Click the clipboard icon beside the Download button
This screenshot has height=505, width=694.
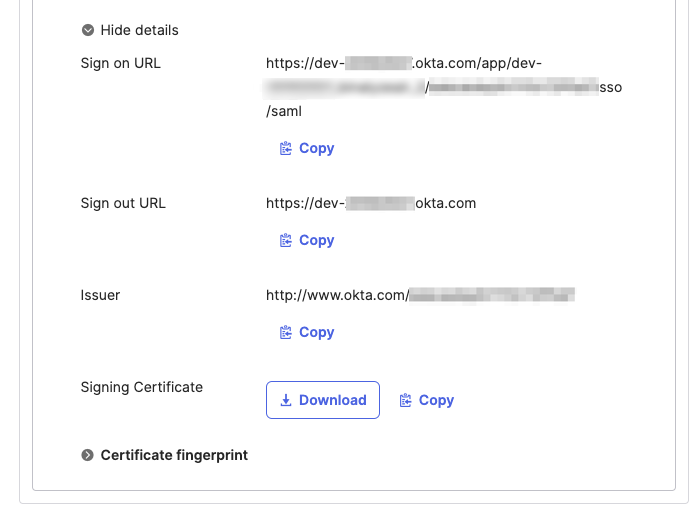[406, 400]
